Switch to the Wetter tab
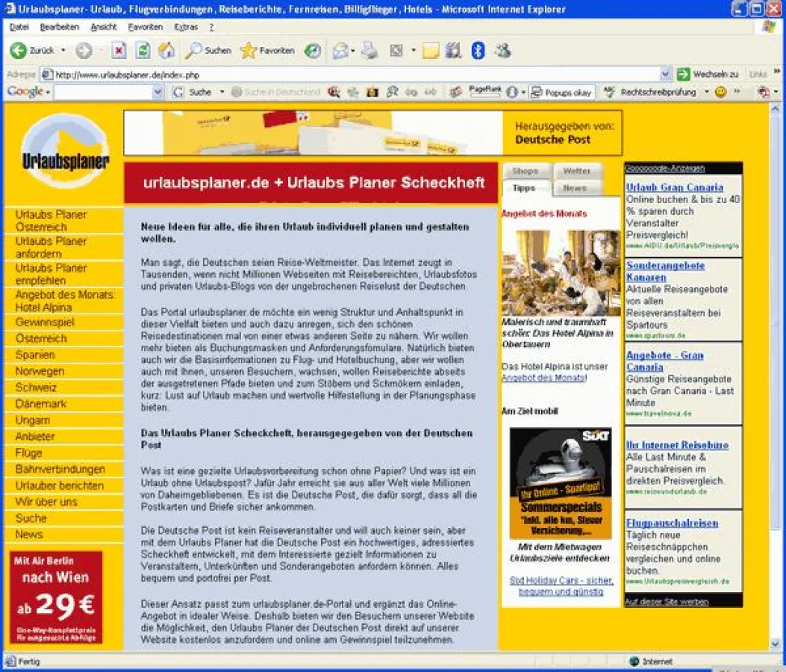Screen dimensions: 786x672 pyautogui.click(x=577, y=171)
